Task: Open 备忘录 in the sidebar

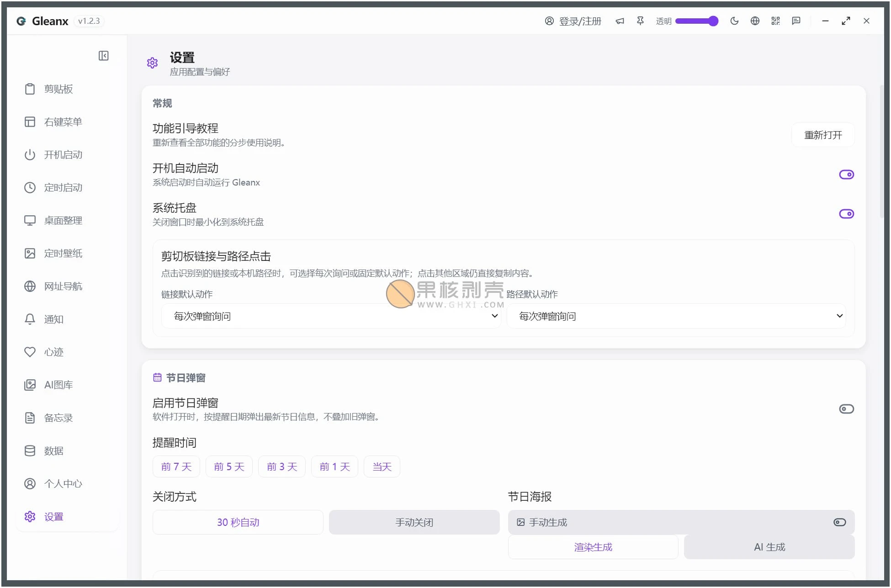Action: 68,418
